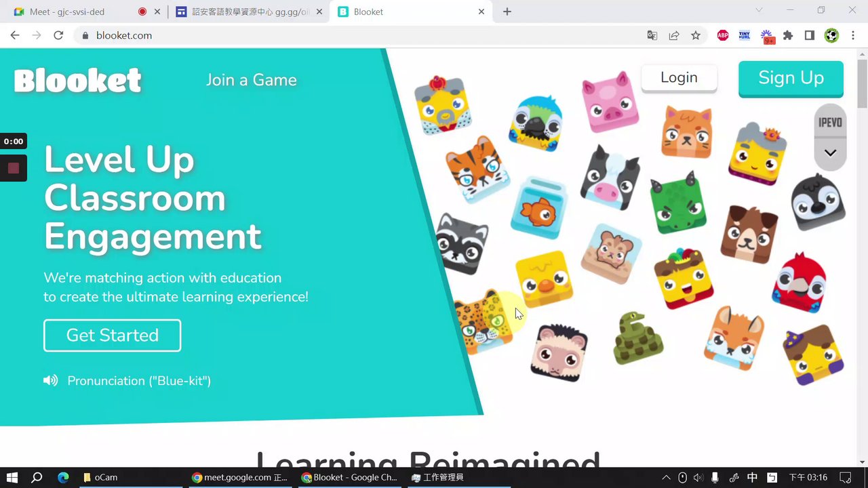This screenshot has height=488, width=868.
Task: Click the Login button
Action: click(679, 78)
